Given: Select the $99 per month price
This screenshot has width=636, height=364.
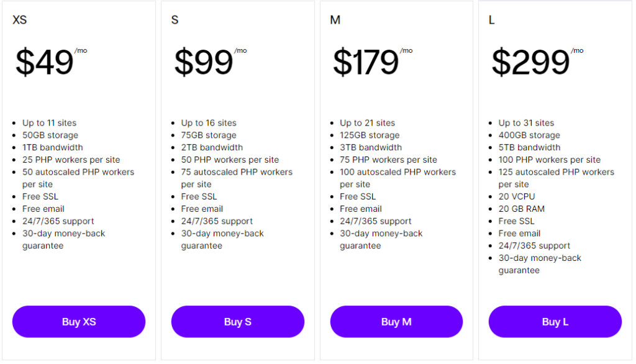Looking at the screenshot, I should pyautogui.click(x=210, y=61).
